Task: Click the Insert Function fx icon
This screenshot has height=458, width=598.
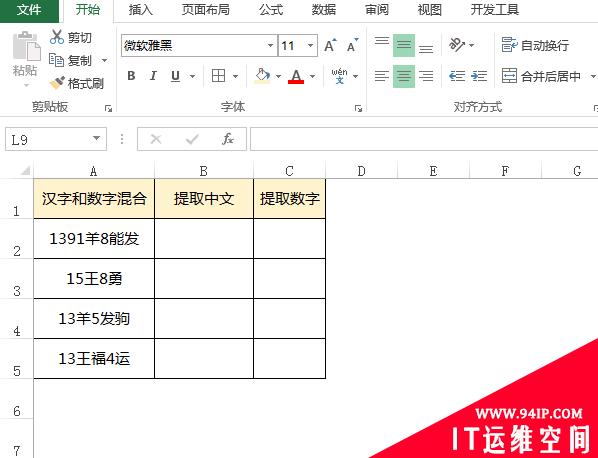Action: coord(228,139)
